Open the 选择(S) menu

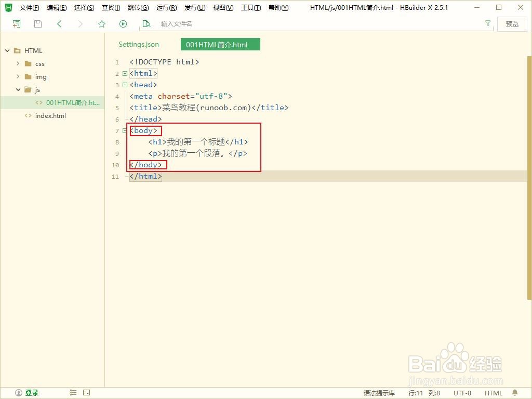(x=84, y=7)
